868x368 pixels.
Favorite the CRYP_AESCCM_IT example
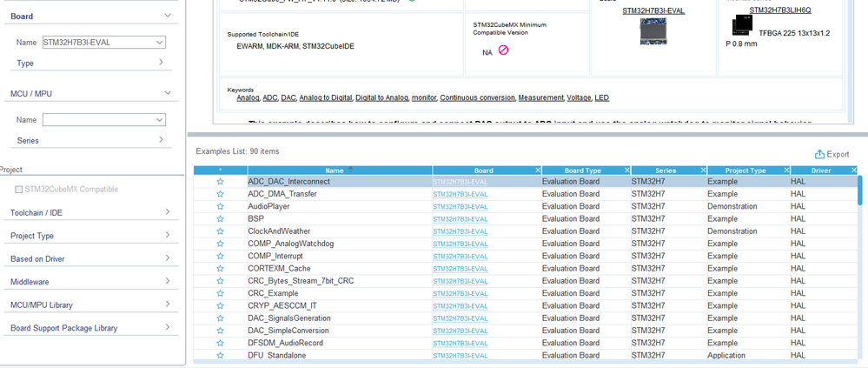221,305
